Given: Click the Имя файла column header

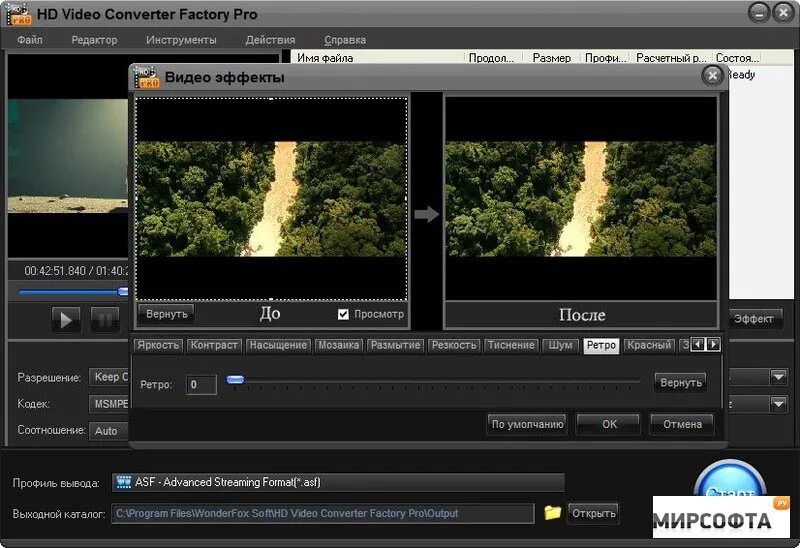Looking at the screenshot, I should click(378, 58).
